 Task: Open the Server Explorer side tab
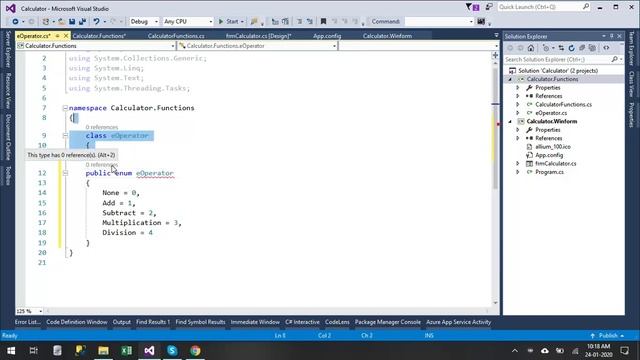7,49
